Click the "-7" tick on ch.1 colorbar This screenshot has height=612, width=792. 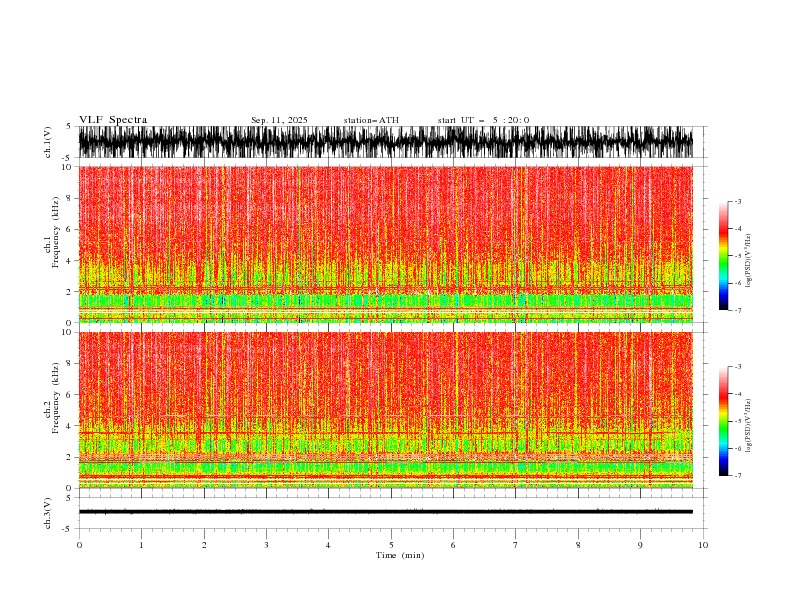(737, 310)
